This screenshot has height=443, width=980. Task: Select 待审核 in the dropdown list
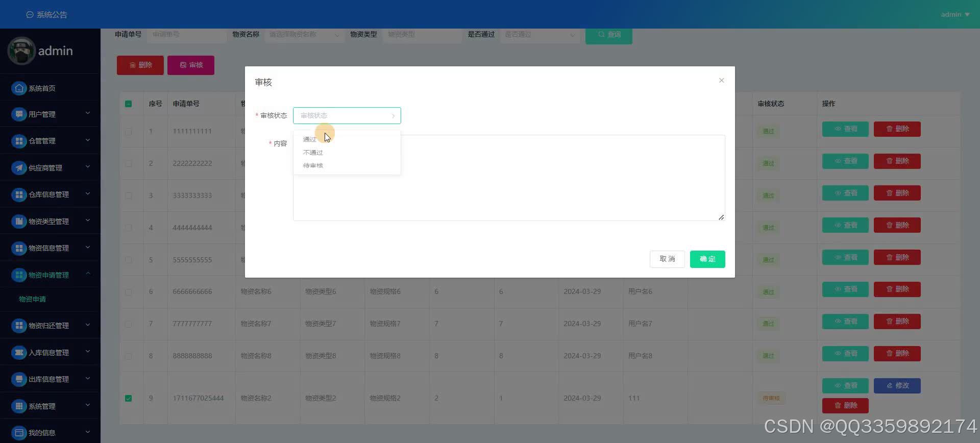[x=347, y=165]
